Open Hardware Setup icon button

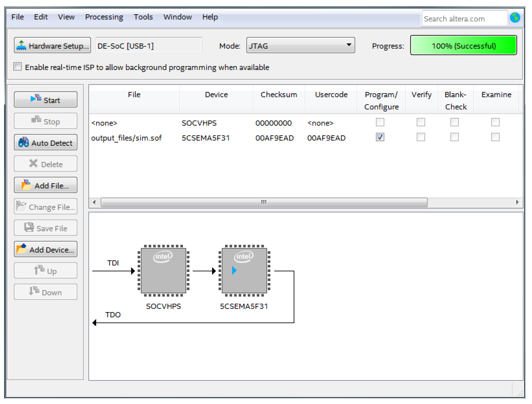coord(52,45)
